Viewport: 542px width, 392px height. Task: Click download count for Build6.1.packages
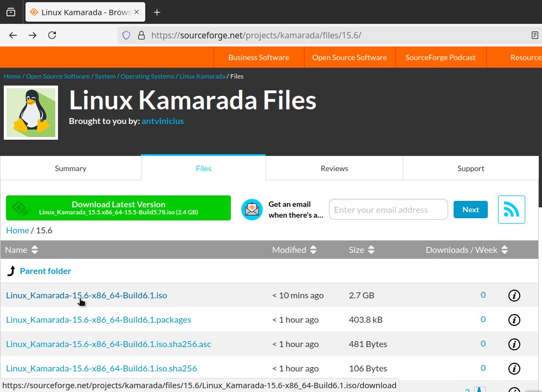(483, 319)
